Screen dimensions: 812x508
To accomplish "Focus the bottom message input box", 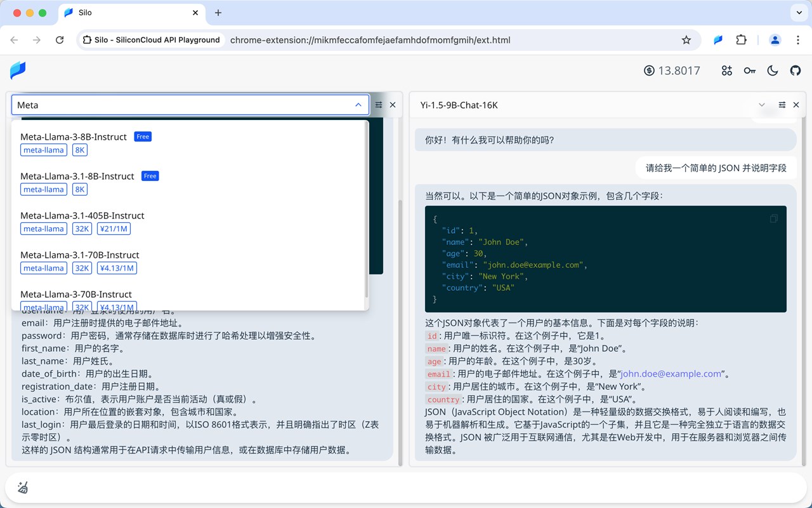I will (406, 488).
